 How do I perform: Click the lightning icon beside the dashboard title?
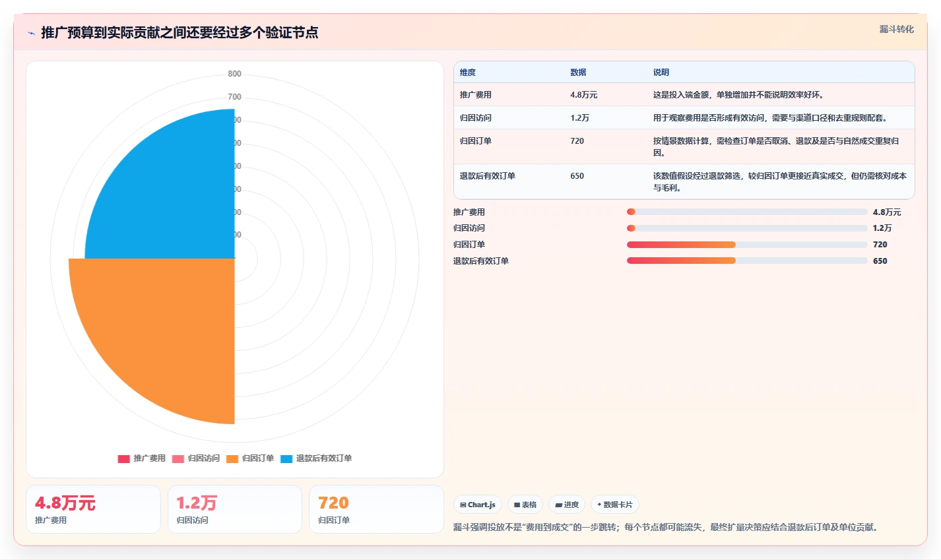31,33
